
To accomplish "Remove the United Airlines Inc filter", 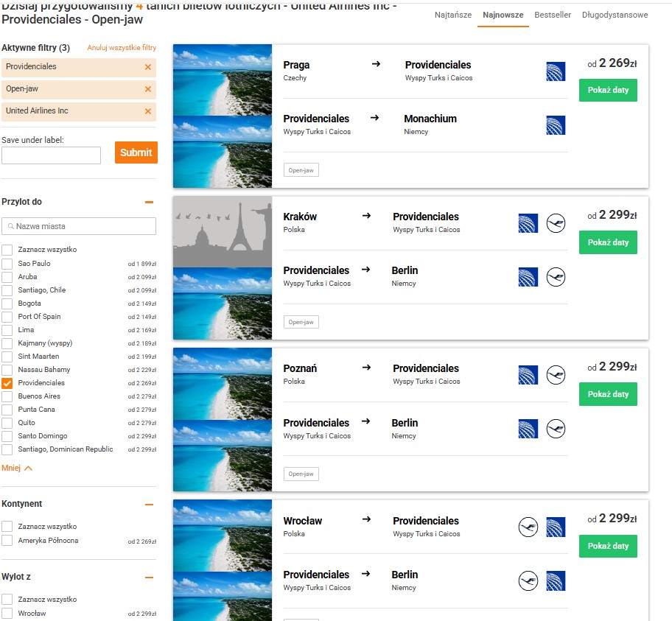I will (148, 111).
